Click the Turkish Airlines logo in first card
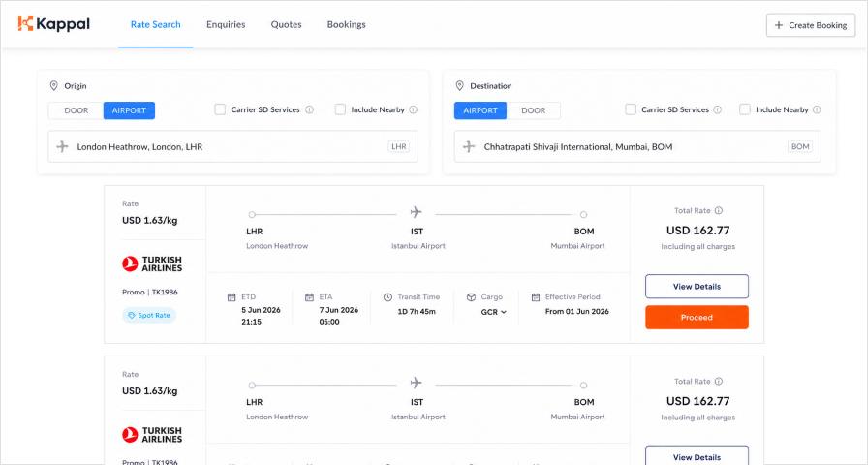 coord(152,263)
